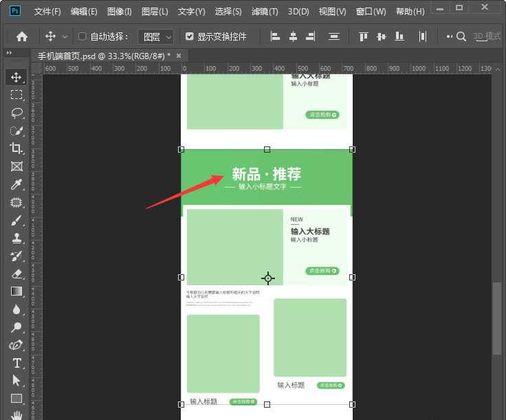Viewport: 506px width, 420px height.
Task: Close the 手机端首页.psd document tab
Action: tap(179, 55)
